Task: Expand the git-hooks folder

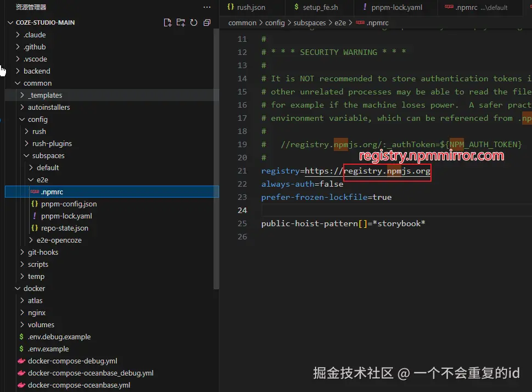Action: click(x=22, y=252)
